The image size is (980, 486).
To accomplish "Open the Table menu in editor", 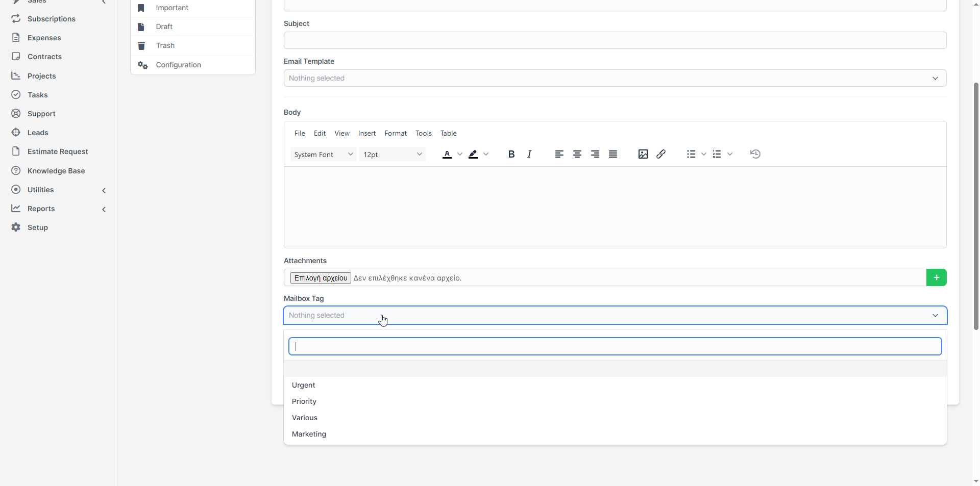I will coord(448,133).
